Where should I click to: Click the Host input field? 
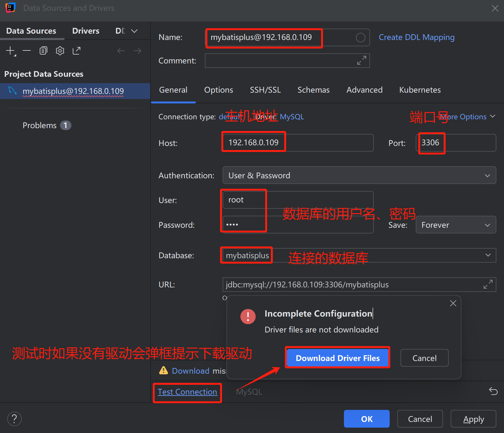[298, 143]
